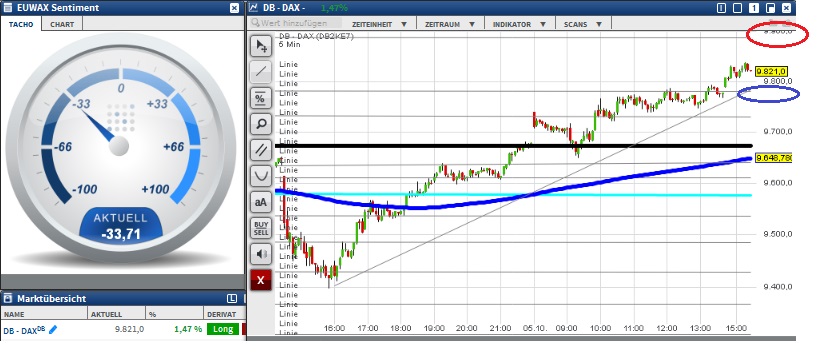Click the detach window icon in chart title bar
Image resolution: width=831 pixels, height=364 pixels.
[770, 8]
